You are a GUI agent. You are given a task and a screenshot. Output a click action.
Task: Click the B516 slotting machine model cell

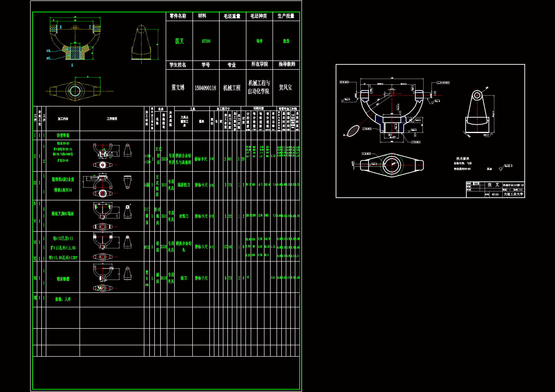click(164, 278)
